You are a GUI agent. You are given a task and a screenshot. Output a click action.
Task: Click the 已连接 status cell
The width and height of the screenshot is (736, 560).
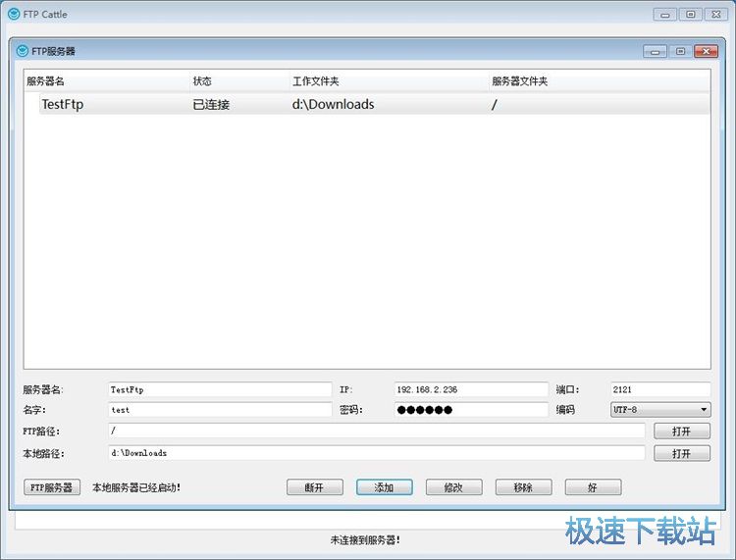click(x=211, y=104)
